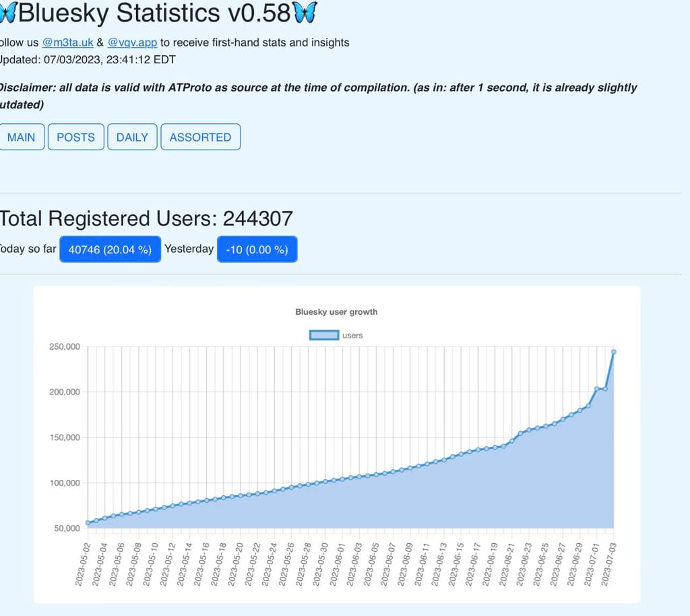Click the Updated timestamp text
Viewport: 690px width, 616px height.
86,59
